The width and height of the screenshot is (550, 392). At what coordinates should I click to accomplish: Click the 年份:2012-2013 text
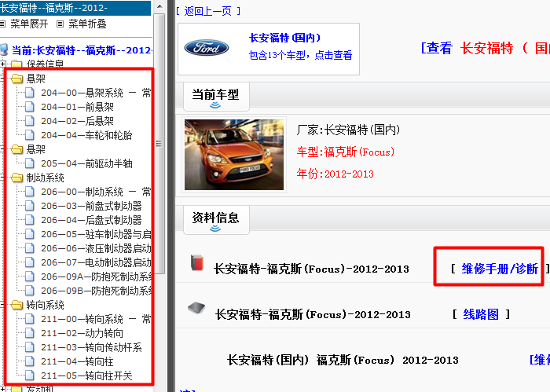coord(335,174)
